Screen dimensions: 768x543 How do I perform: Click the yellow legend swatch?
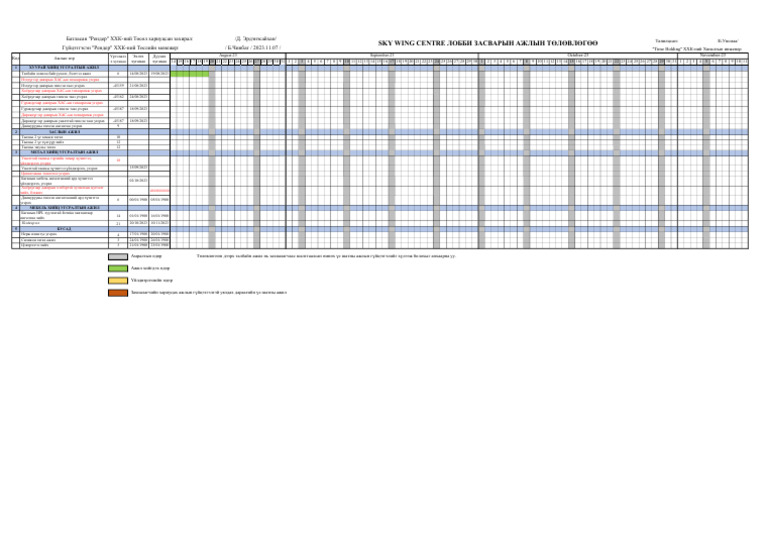click(x=118, y=281)
